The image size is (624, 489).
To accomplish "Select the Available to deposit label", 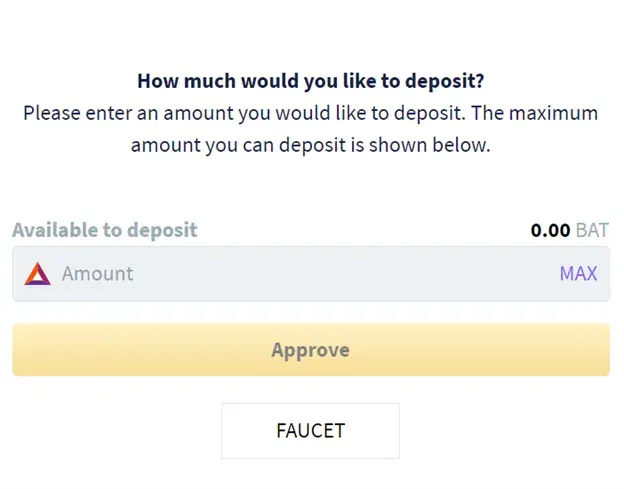I will point(105,230).
